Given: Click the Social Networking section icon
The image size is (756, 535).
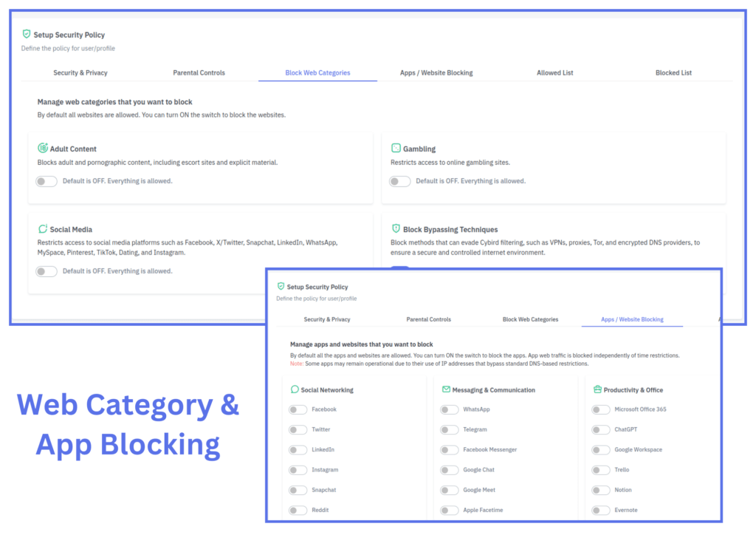Looking at the screenshot, I should click(x=295, y=389).
